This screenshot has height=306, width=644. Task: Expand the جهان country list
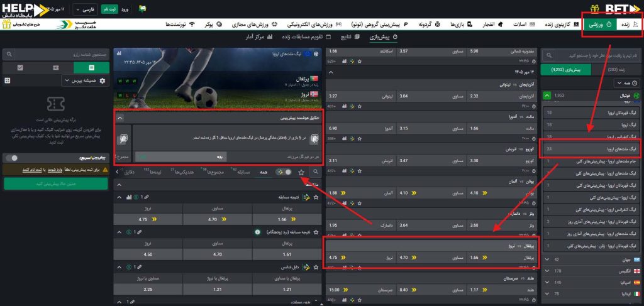pyautogui.click(x=547, y=260)
